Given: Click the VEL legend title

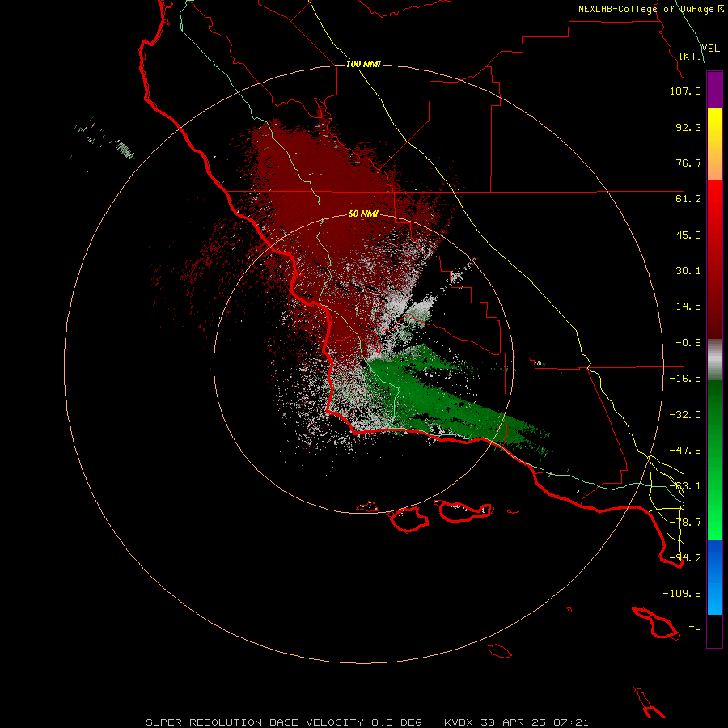Looking at the screenshot, I should pyautogui.click(x=711, y=49).
